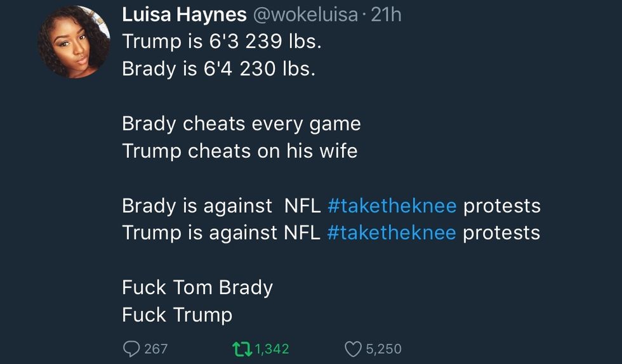Reply using the speech bubble icon
This screenshot has height=364, width=622.
131,349
